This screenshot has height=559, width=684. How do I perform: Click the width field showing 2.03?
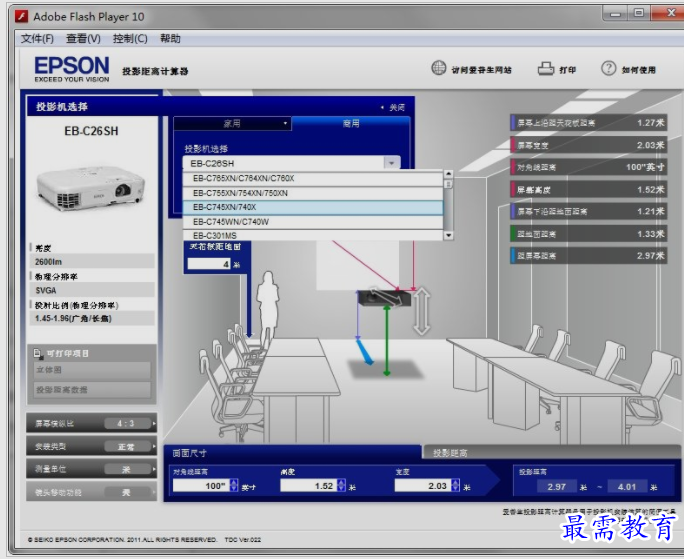(423, 486)
